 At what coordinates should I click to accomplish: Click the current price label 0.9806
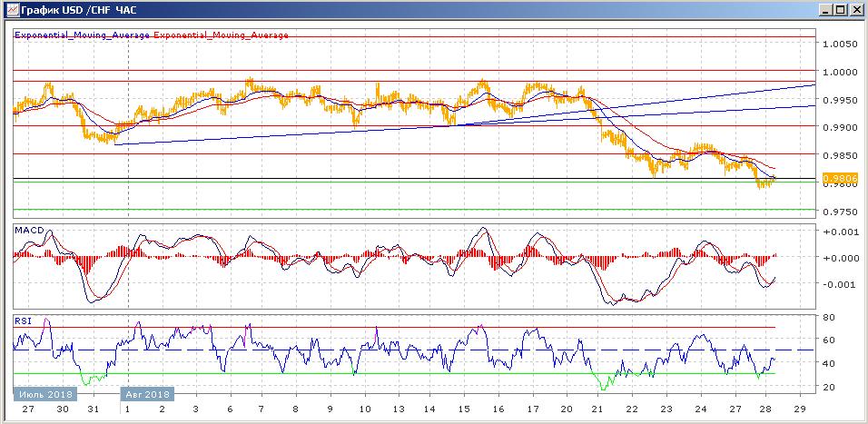tap(841, 178)
